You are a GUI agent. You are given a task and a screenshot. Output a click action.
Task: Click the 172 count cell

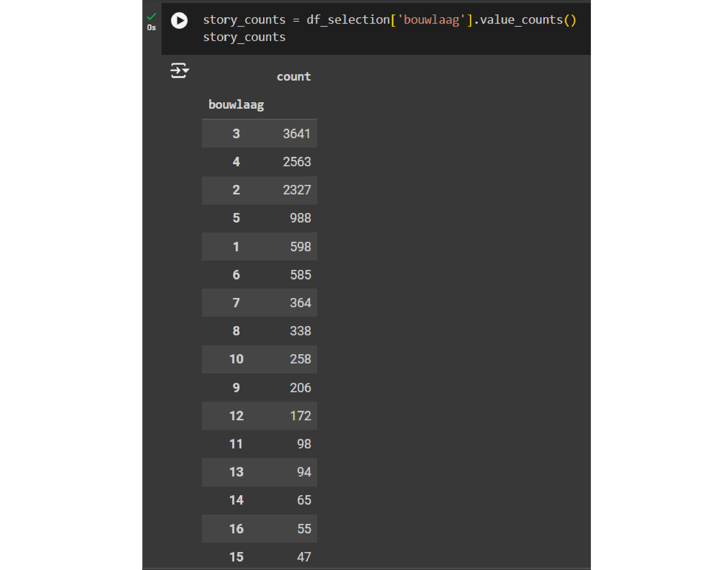[300, 416]
